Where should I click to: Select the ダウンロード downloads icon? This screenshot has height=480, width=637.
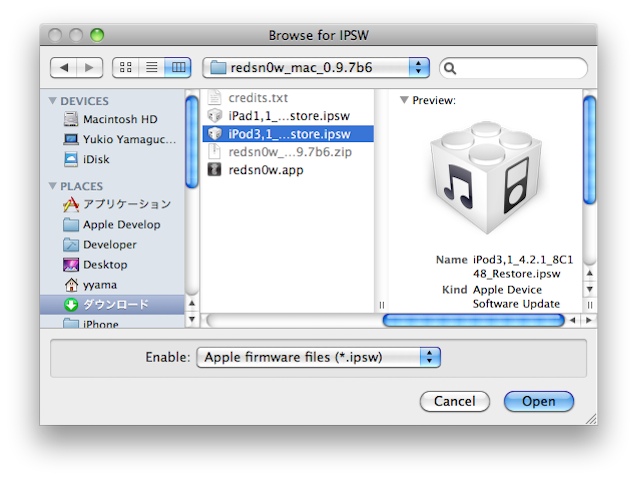coord(71,305)
